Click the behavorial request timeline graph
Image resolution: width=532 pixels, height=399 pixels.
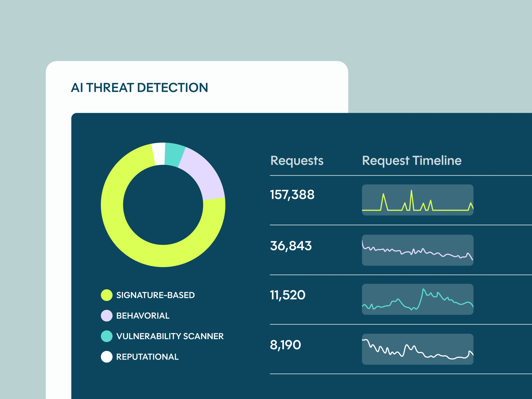point(417,251)
